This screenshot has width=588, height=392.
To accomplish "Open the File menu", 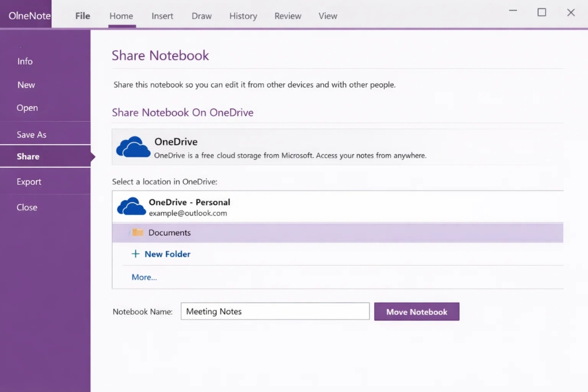I will click(82, 15).
